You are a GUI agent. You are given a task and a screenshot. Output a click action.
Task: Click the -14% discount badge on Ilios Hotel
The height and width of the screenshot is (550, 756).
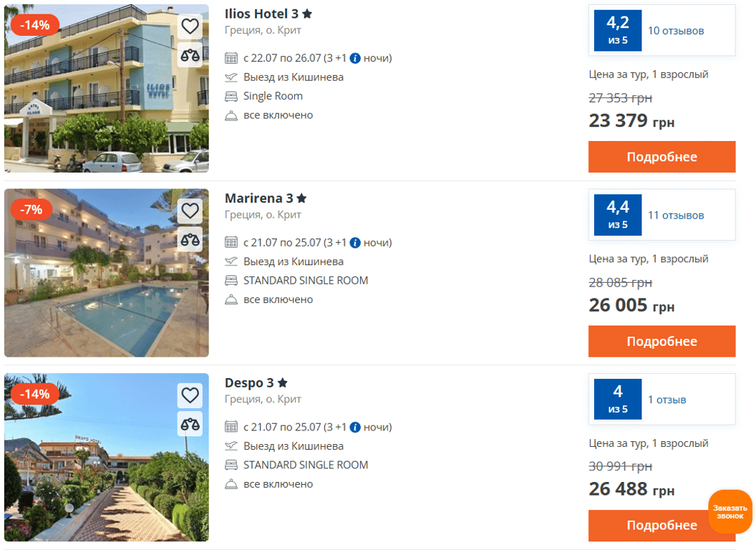pyautogui.click(x=34, y=25)
